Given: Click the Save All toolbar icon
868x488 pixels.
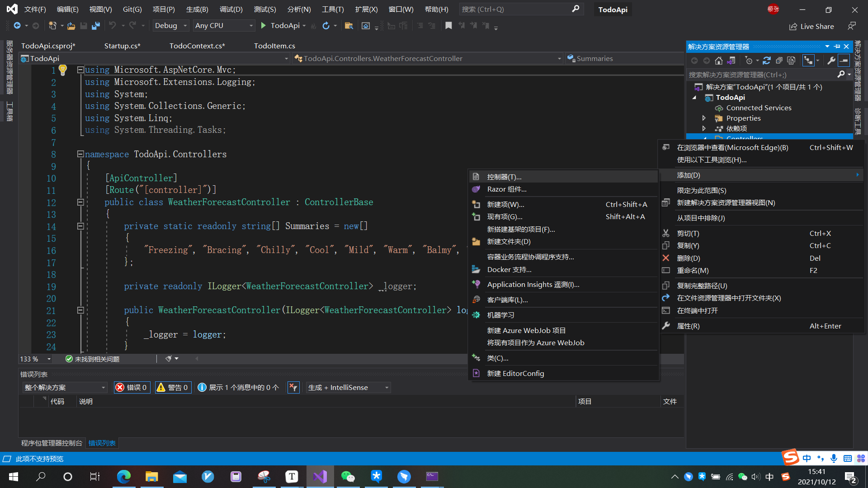Looking at the screenshot, I should click(x=95, y=26).
